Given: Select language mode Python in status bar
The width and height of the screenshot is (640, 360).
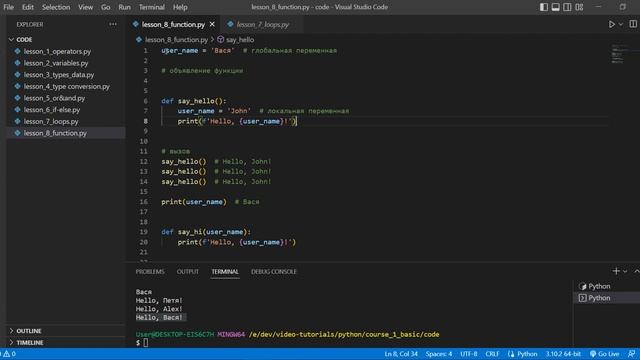Looking at the screenshot, I should (x=523, y=354).
